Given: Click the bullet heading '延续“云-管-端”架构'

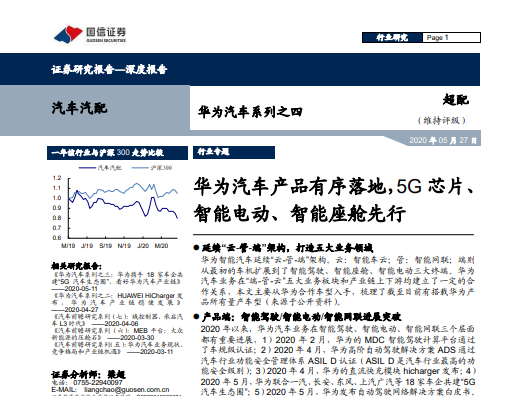Looking at the screenshot, I should (x=283, y=248).
